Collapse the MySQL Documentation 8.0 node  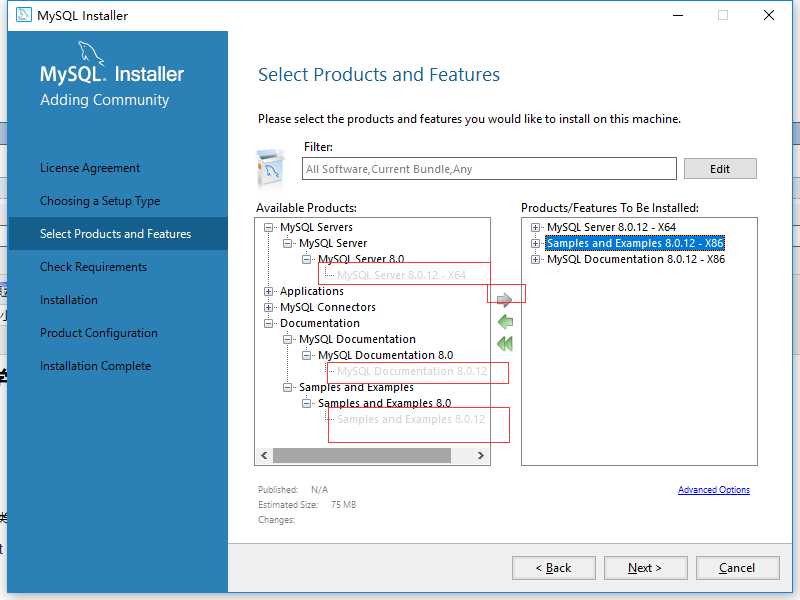(x=306, y=355)
